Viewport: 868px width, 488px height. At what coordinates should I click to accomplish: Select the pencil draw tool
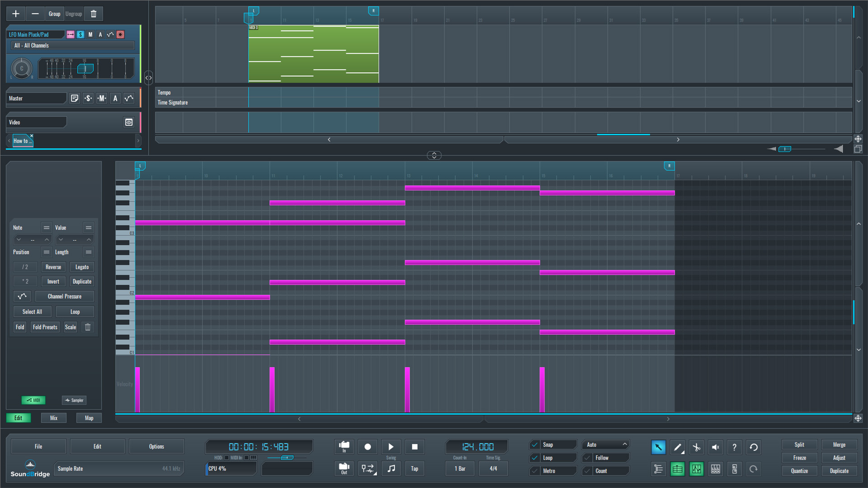(677, 447)
